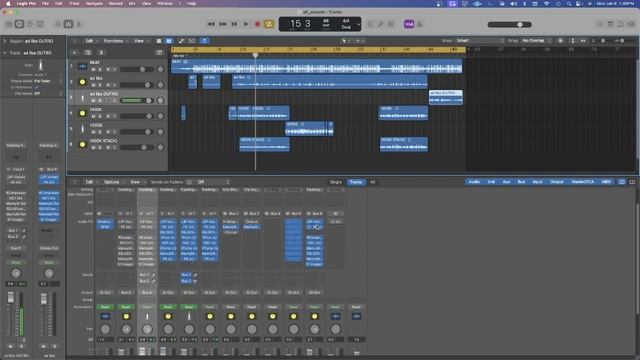Open Smart Controls icon
640x360 pixels.
click(58, 24)
